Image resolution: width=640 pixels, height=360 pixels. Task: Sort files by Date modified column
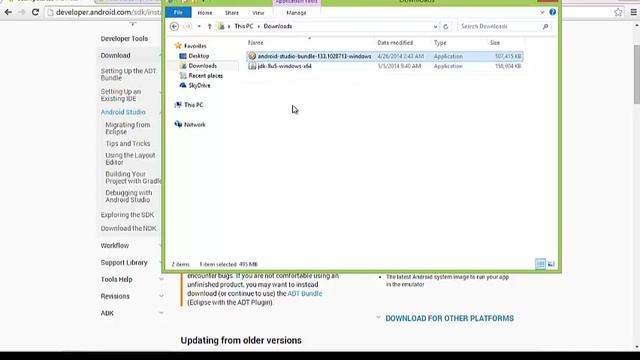(x=395, y=43)
